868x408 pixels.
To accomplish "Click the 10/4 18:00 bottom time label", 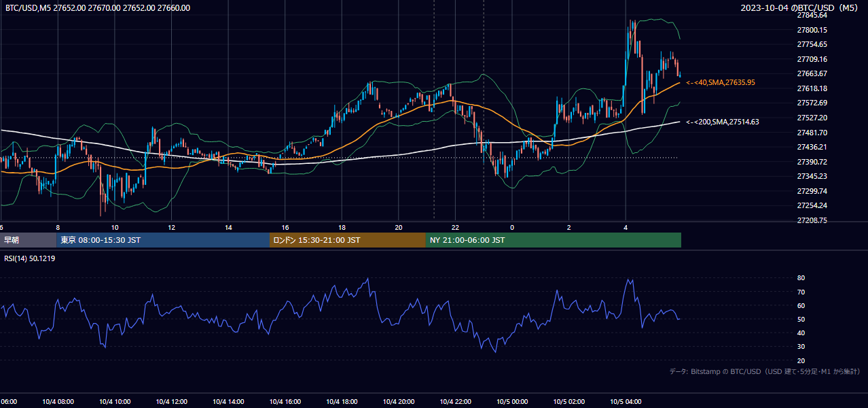I will pos(342,402).
